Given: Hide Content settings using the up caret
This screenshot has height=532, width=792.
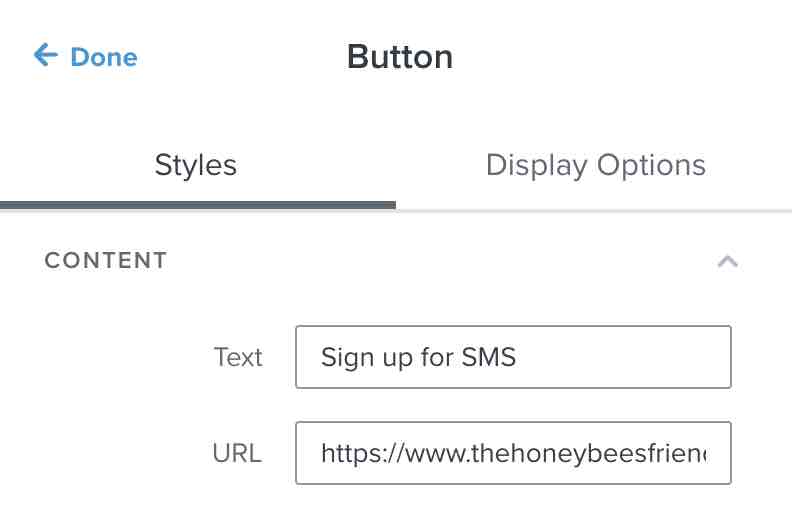Looking at the screenshot, I should 728,262.
